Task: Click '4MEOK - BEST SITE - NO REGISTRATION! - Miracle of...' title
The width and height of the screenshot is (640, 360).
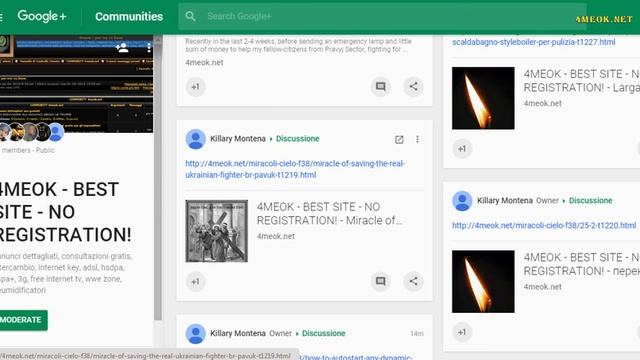Action: [329, 213]
